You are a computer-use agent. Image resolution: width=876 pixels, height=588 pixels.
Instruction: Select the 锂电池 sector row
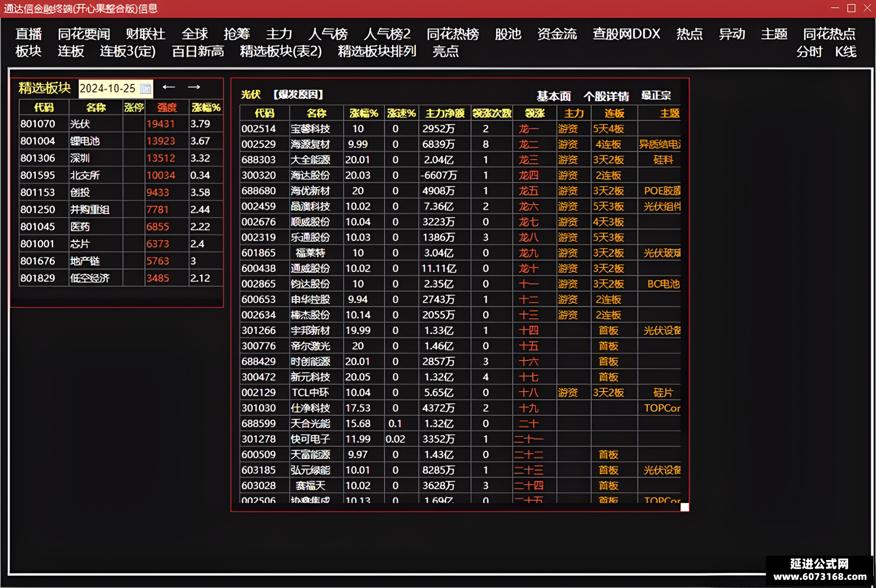121,141
